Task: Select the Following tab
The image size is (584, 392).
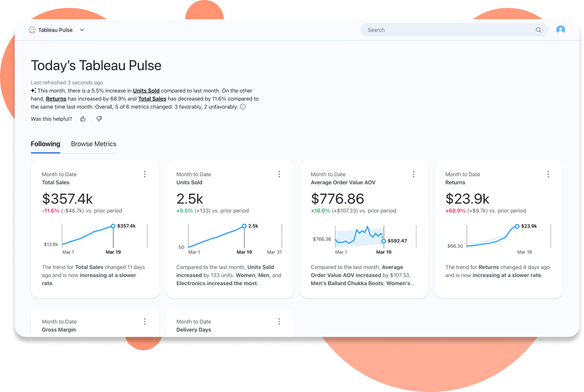Action: click(45, 144)
